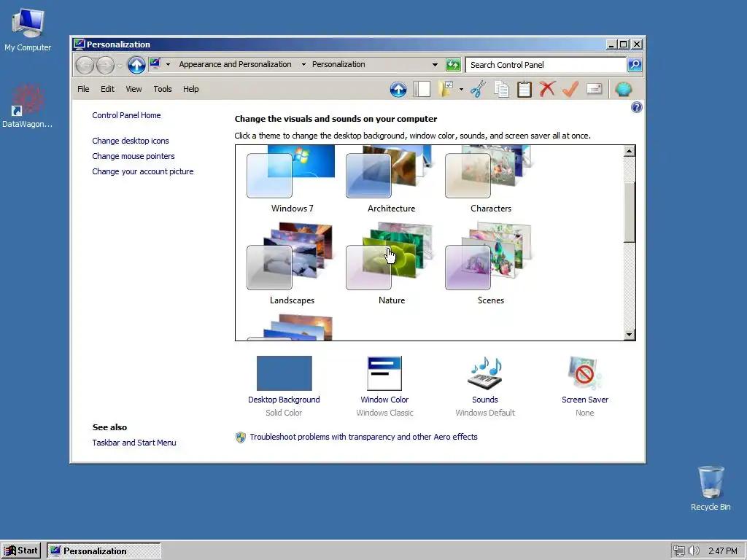Open the folder options toolbar icon

[x=446, y=89]
